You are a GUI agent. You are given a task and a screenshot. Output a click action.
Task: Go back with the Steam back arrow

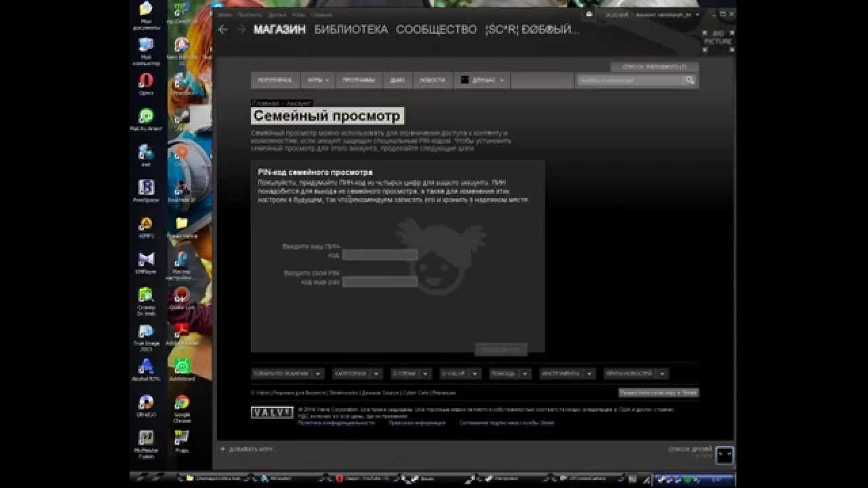pos(223,30)
